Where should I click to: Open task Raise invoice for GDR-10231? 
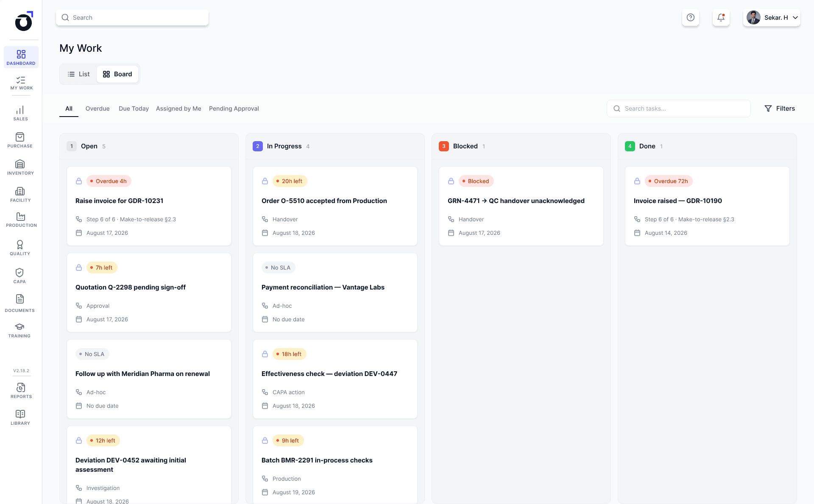click(x=149, y=206)
